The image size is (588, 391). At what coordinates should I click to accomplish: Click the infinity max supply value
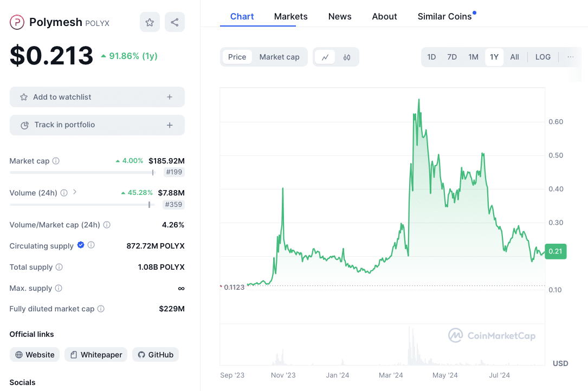(181, 288)
